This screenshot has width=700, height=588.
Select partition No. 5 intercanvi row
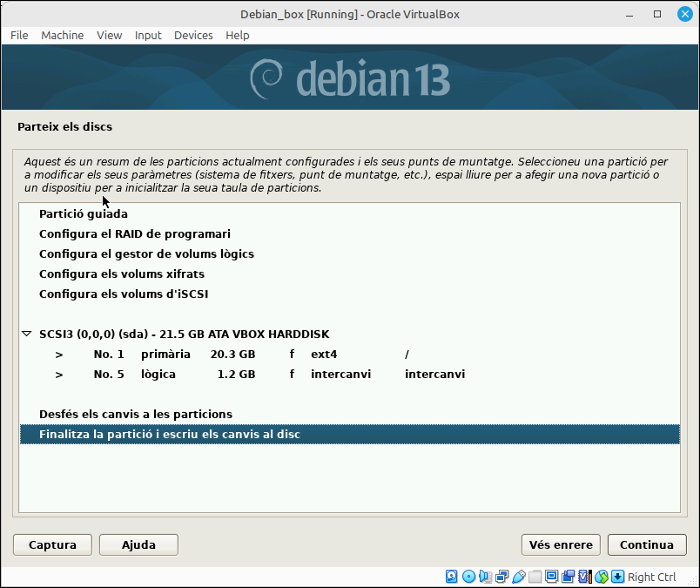click(x=349, y=374)
